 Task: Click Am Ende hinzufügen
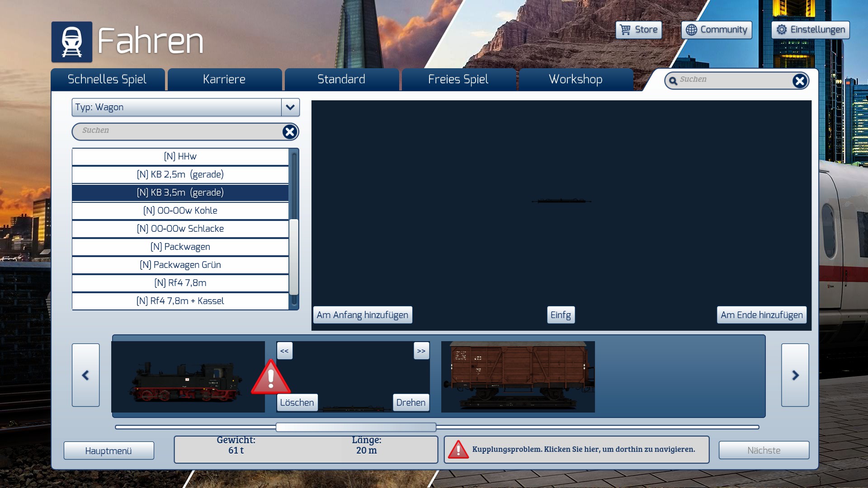point(761,315)
